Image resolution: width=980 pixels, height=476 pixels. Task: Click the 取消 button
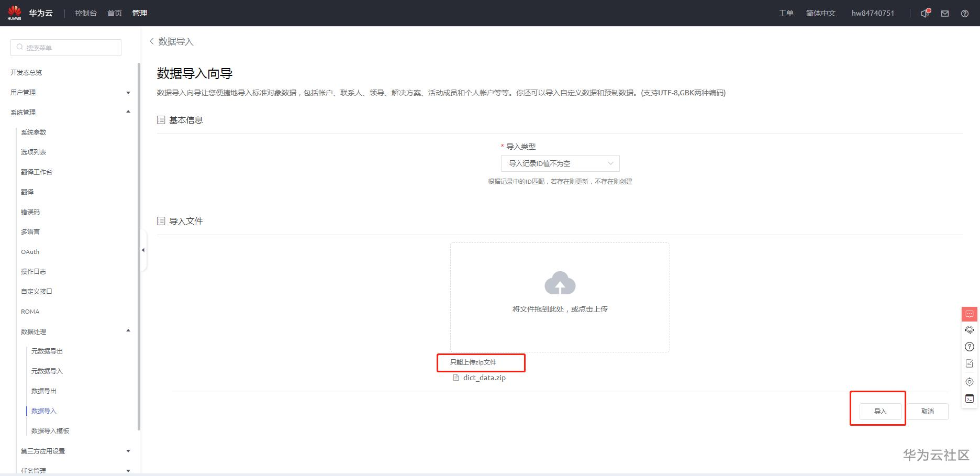(928, 412)
